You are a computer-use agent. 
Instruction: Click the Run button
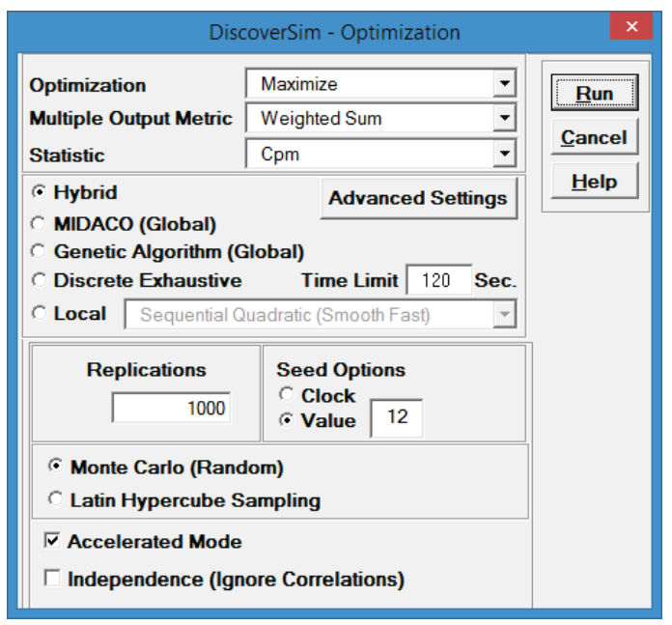594,94
